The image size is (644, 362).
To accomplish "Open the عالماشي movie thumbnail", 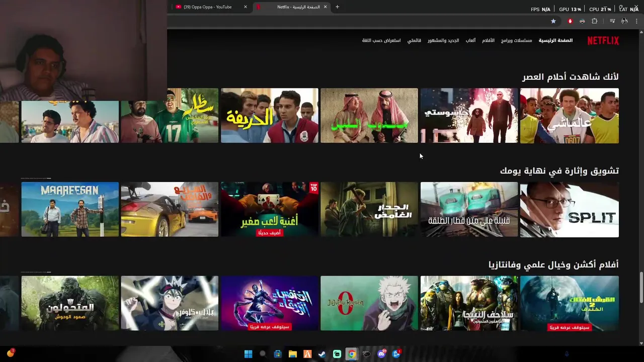I will coord(570,116).
